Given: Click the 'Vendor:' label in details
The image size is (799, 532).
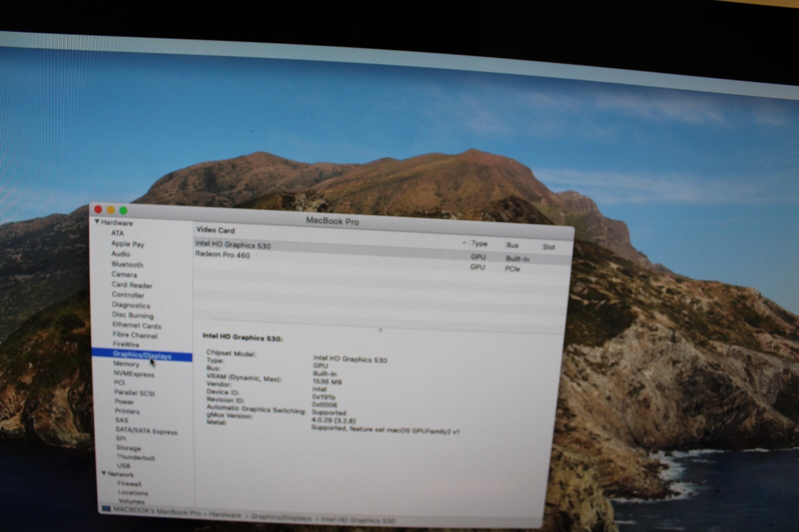Looking at the screenshot, I should tap(219, 384).
